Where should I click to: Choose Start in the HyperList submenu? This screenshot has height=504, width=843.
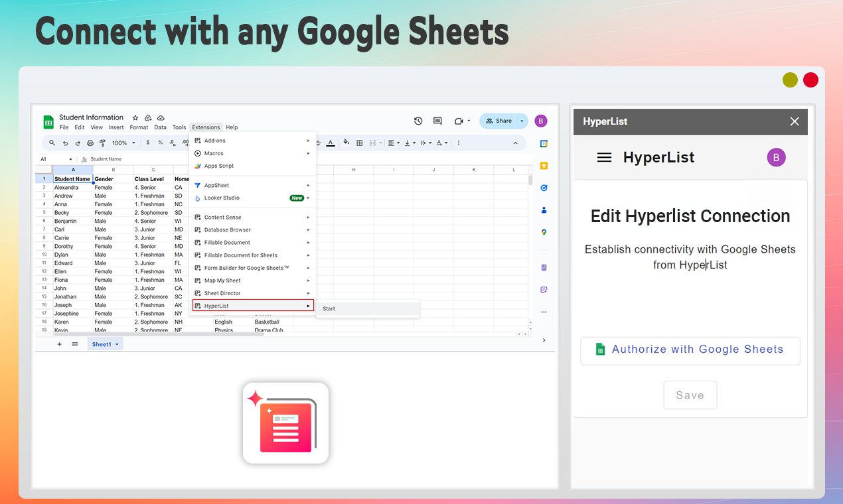[368, 308]
